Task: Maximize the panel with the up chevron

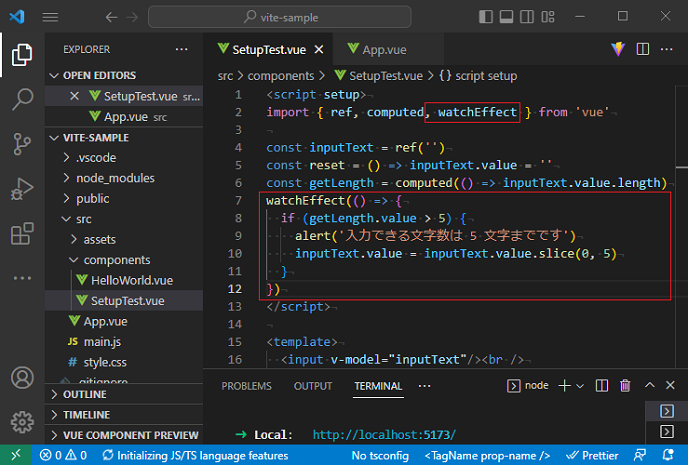Action: pyautogui.click(x=649, y=385)
